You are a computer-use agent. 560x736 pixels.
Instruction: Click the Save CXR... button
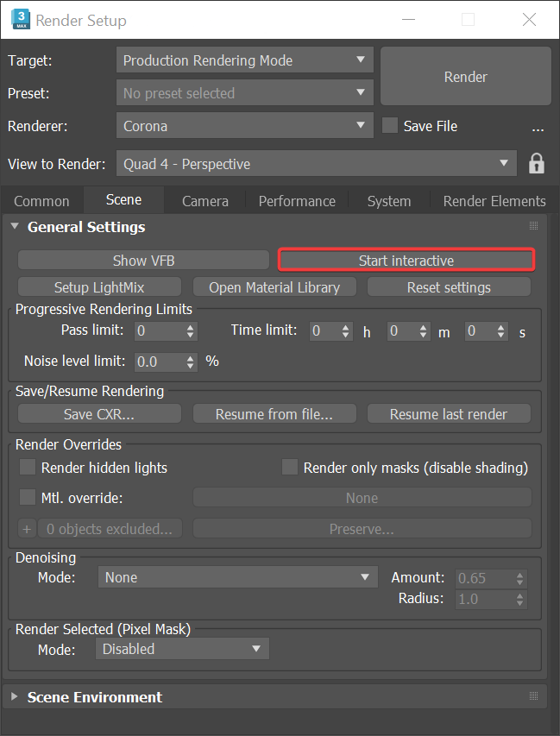pos(99,414)
